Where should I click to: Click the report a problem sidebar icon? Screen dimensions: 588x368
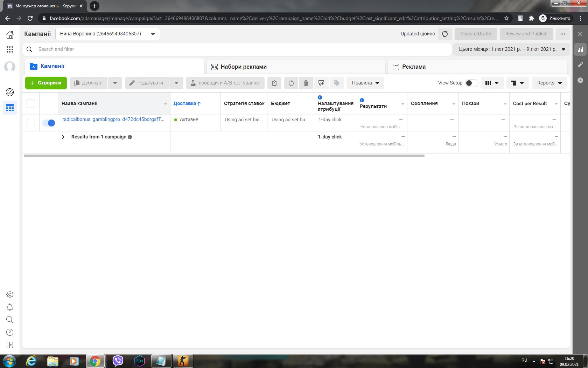pos(10,345)
